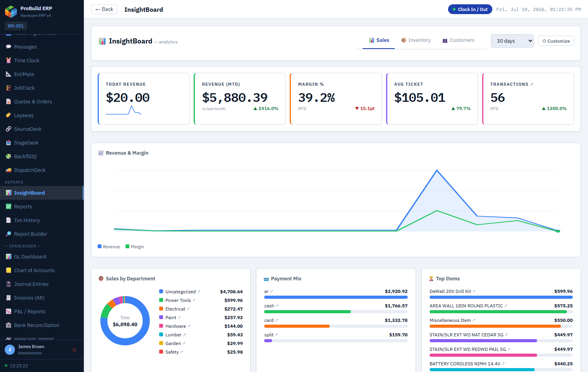Click the Time Clock alarm icon
Screen dimensions: 588x372
8,60
